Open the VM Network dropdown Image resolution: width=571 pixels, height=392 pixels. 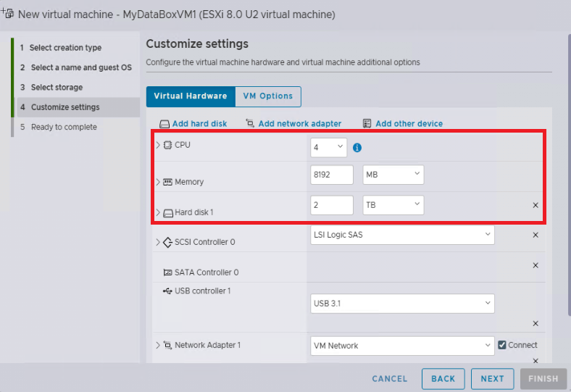[402, 346]
